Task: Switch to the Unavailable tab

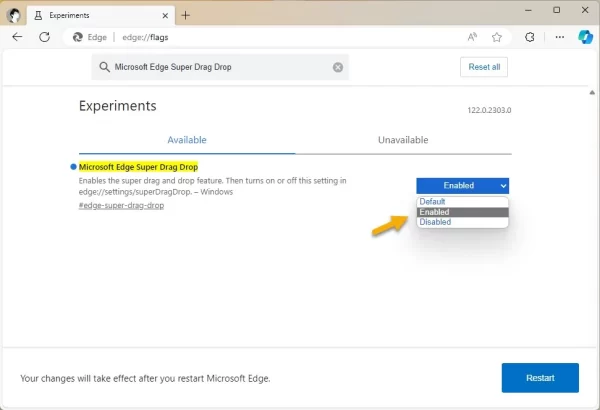Action: (x=403, y=140)
